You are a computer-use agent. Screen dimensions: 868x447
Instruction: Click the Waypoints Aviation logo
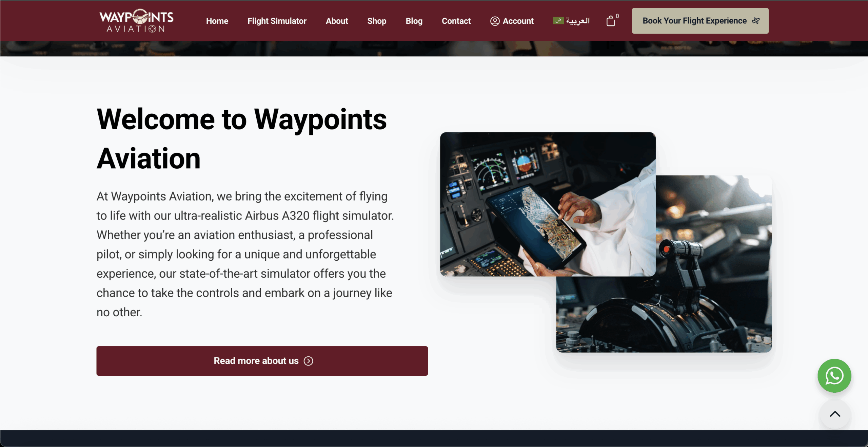point(136,20)
